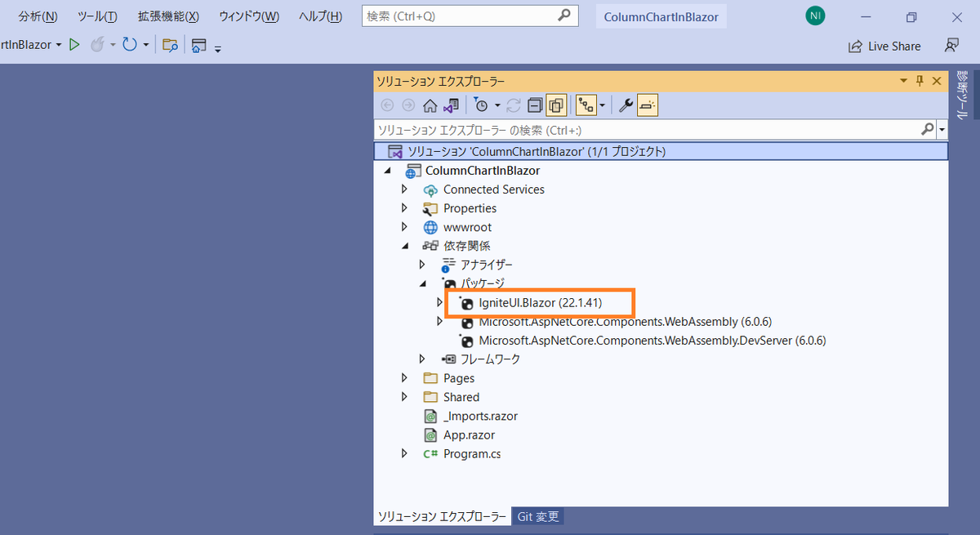This screenshot has width=980, height=535.
Task: Open the Solution Explorer window options dropdown
Action: 903,81
